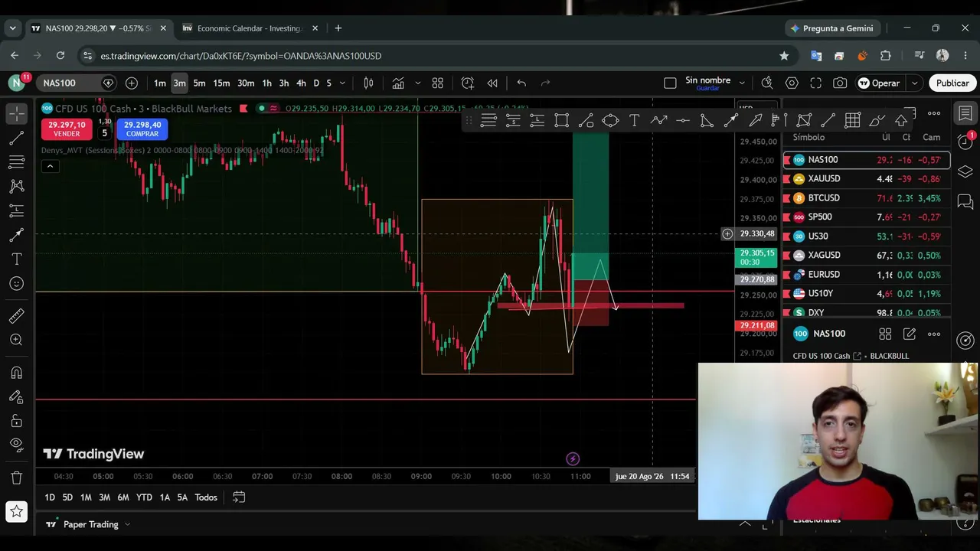This screenshot has height=551, width=980.
Task: Open indicator templates grid
Action: pyautogui.click(x=438, y=83)
